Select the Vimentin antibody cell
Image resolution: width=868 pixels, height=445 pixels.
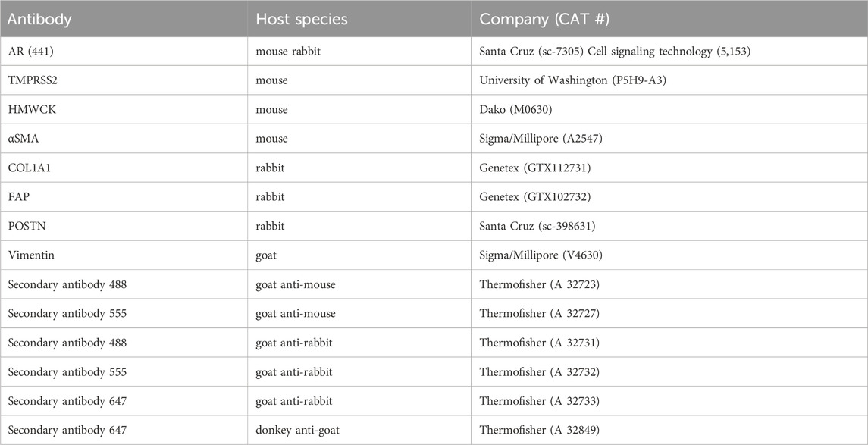coord(30,255)
